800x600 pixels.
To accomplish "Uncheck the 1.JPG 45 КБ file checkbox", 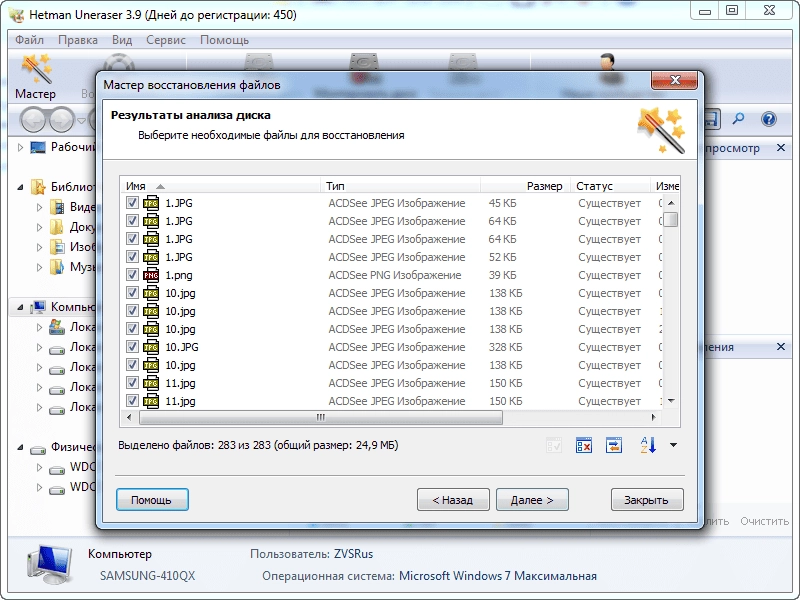I will (x=132, y=203).
